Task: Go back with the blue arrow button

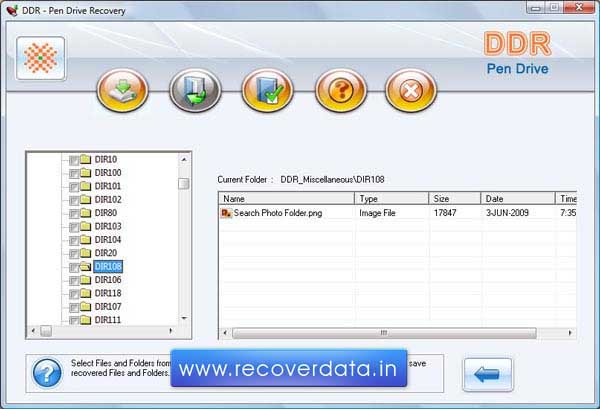Action: [x=488, y=375]
